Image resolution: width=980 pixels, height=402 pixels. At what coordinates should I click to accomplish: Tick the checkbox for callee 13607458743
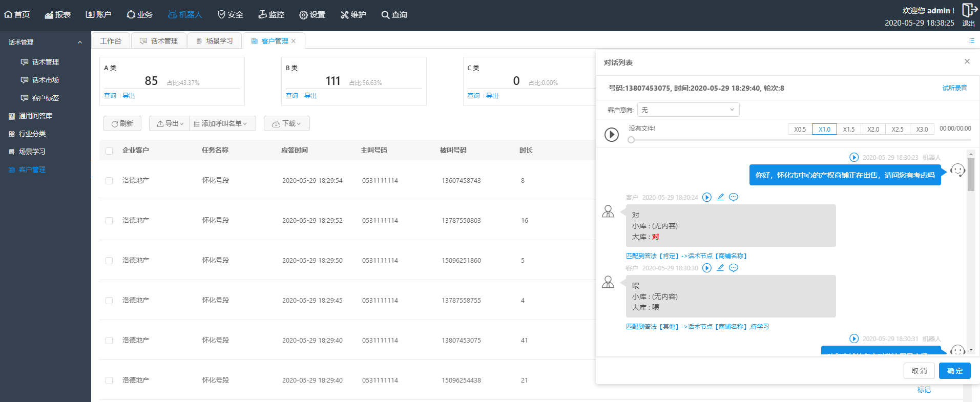(109, 181)
